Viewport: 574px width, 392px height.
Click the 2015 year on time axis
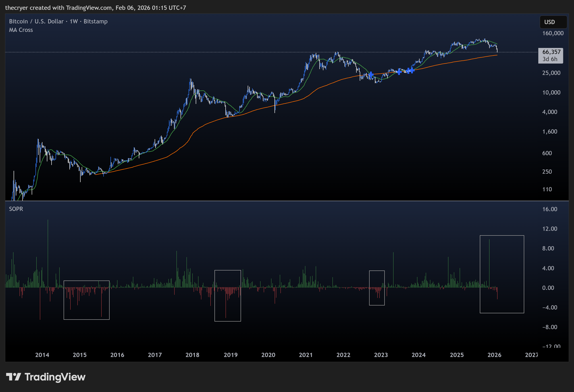coord(80,355)
